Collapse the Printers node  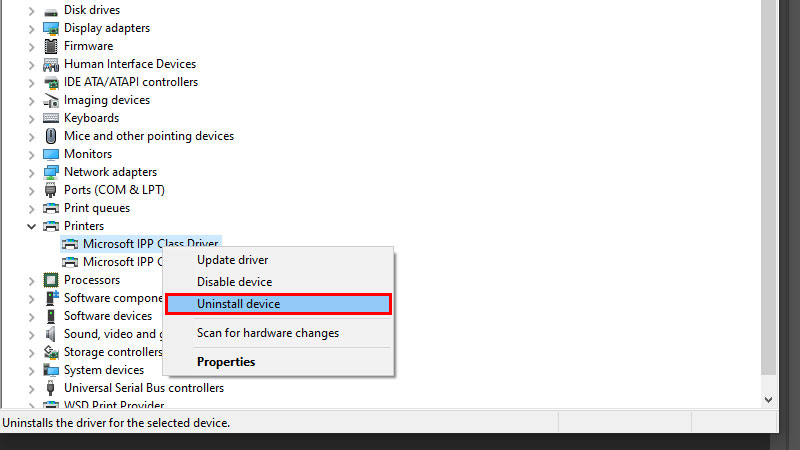click(x=32, y=226)
